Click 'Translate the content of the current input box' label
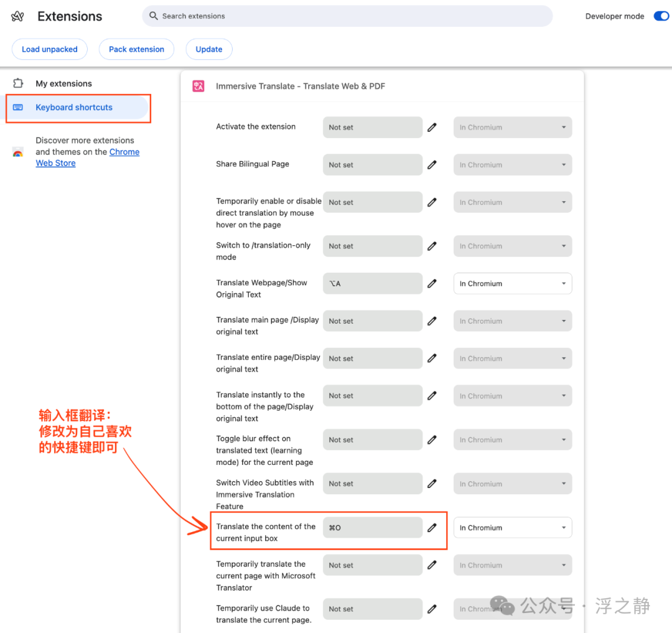Viewport: 672px width, 633px height. coord(266,532)
